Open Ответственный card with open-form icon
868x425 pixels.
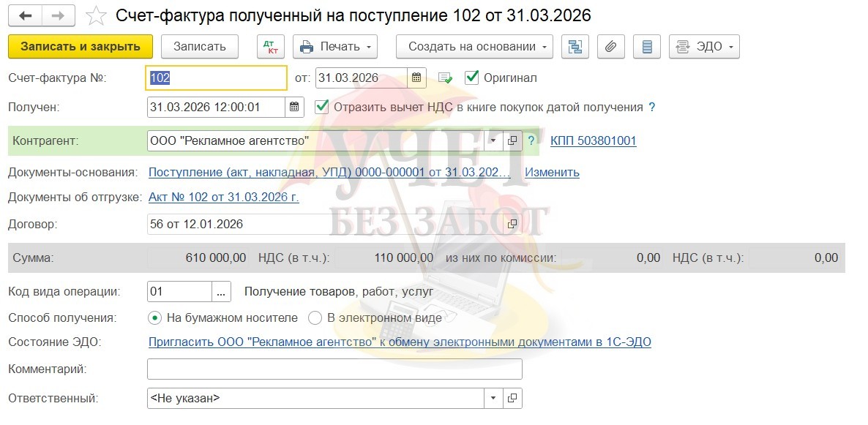coord(512,398)
